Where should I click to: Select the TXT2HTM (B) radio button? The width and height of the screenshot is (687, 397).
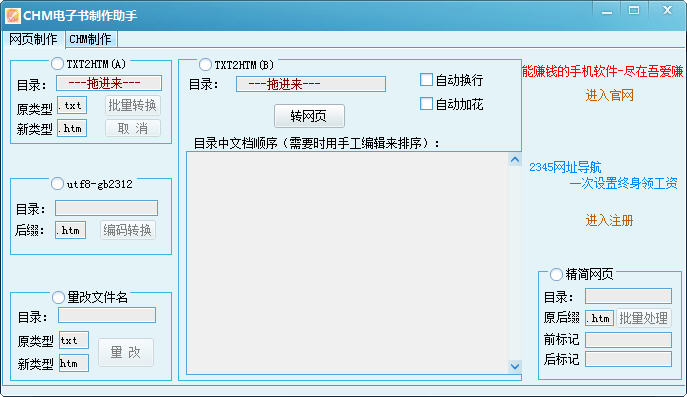click(205, 65)
